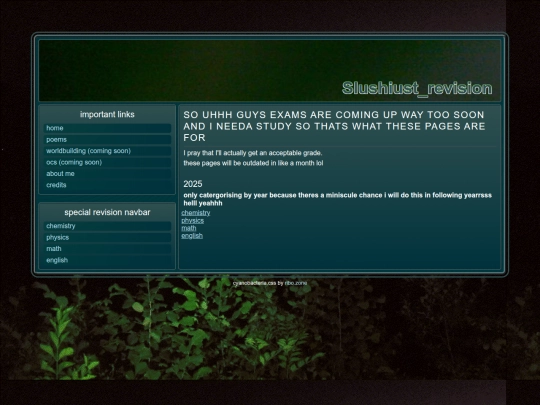Image resolution: width=540 pixels, height=405 pixels.
Task: Follow the underlined english link under 2025
Action: (x=192, y=236)
